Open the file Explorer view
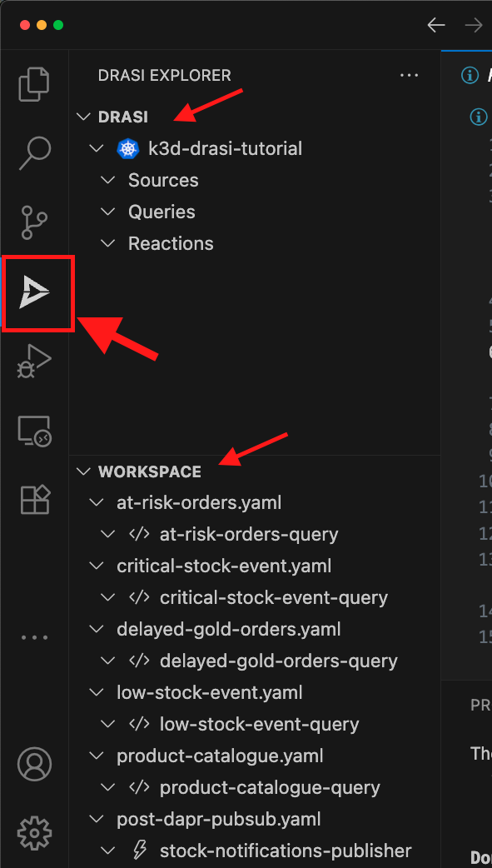The image size is (492, 868). (34, 83)
